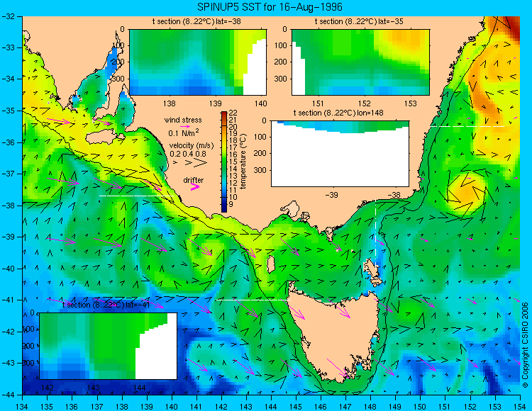Image resolution: width=532 pixels, height=411 pixels.
Task: Click the '10' label on the color bar
Action: coord(233,197)
